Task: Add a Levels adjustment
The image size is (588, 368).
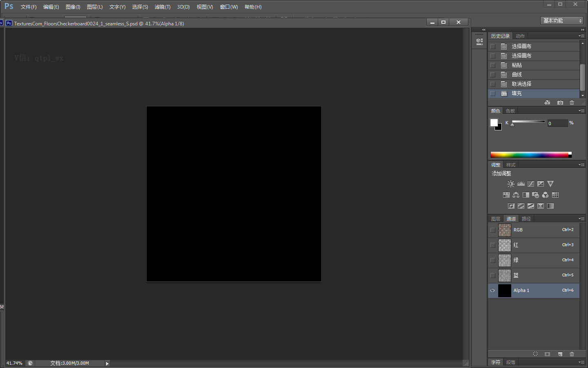Action: 521,184
